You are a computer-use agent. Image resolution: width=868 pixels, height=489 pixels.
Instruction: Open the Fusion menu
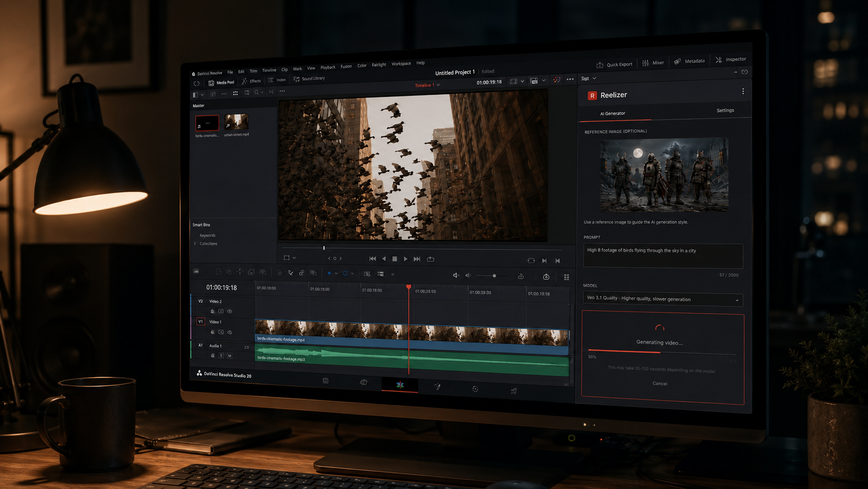click(x=346, y=67)
